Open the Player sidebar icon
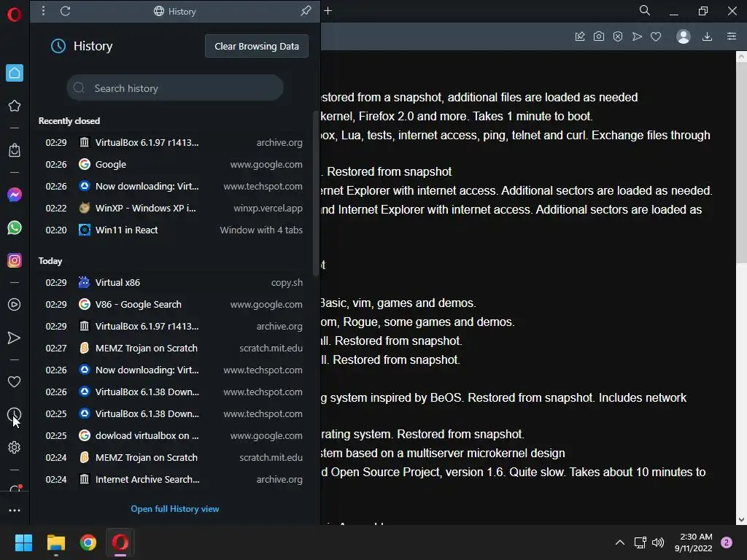Screen dimensions: 747x560 [15, 304]
